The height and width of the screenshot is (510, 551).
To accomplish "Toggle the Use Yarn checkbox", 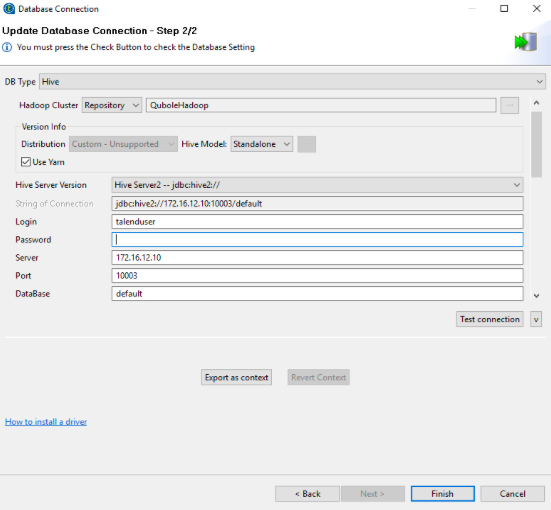I will pos(26,162).
